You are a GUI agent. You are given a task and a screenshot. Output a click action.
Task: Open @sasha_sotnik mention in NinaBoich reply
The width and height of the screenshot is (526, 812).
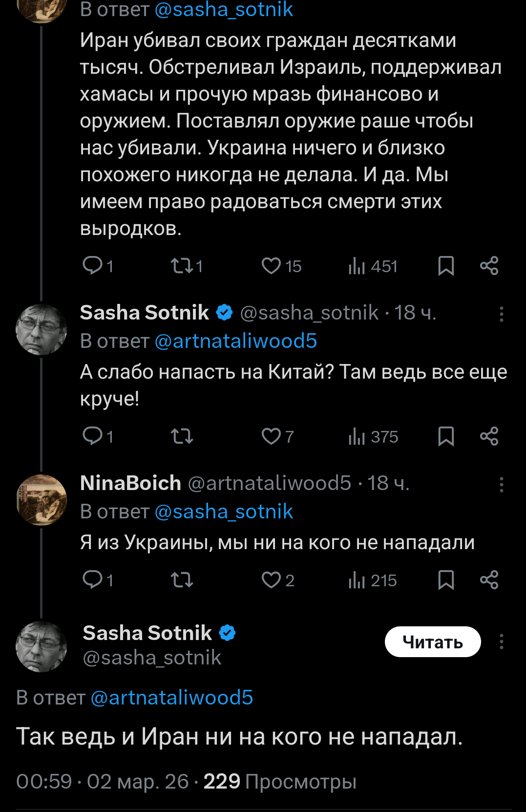click(224, 512)
